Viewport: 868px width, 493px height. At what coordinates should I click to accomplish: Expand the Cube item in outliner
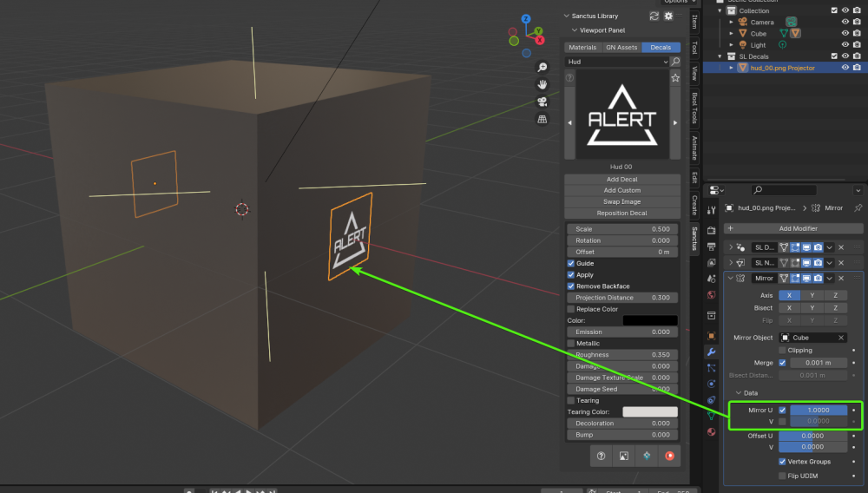(731, 34)
